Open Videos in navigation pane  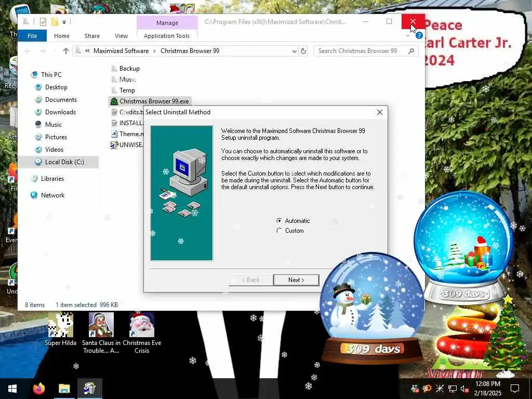54,150
